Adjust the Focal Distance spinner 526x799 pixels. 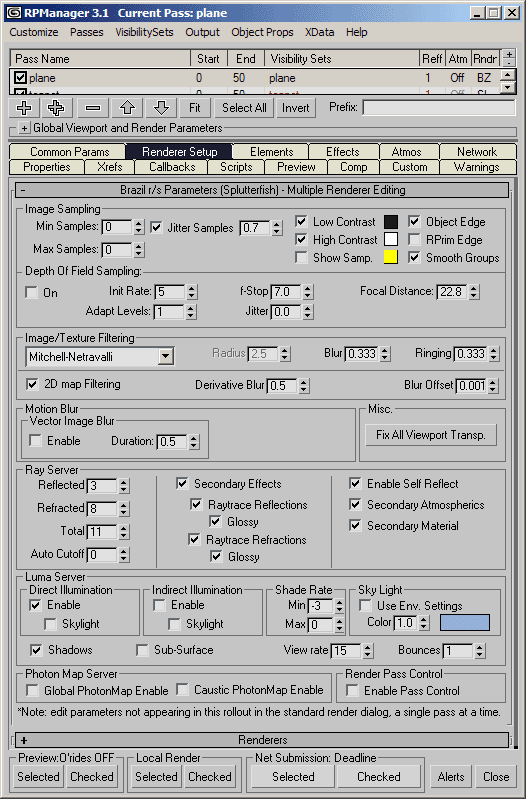(474, 292)
